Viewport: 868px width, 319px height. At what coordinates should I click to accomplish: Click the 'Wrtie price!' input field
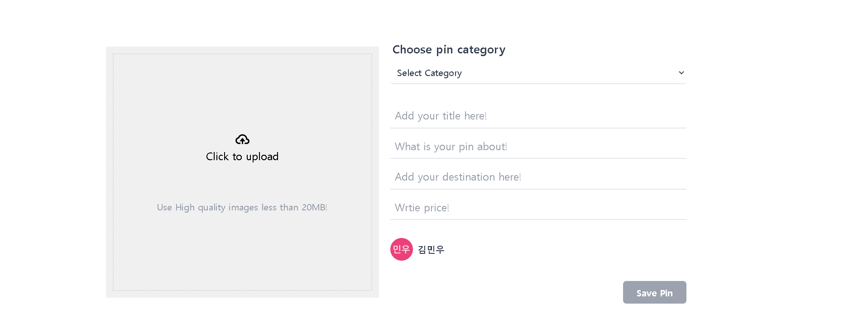pyautogui.click(x=538, y=208)
